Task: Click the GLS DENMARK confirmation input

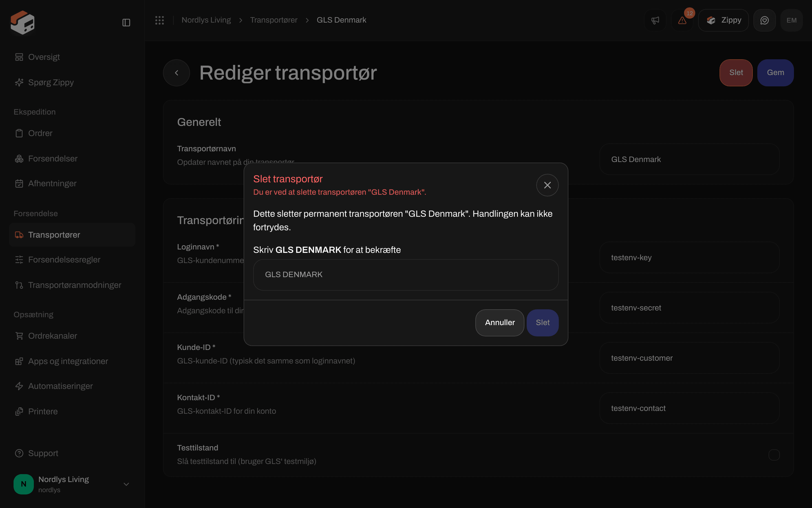Action: point(406,275)
